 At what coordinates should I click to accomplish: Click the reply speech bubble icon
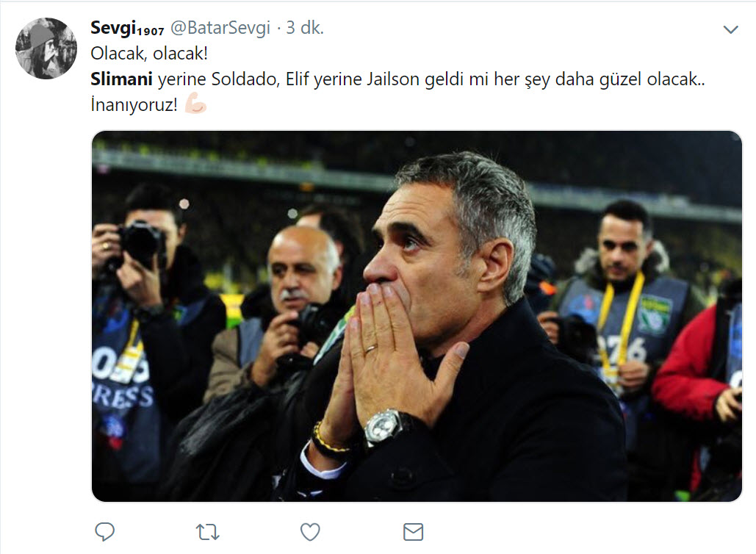105,531
